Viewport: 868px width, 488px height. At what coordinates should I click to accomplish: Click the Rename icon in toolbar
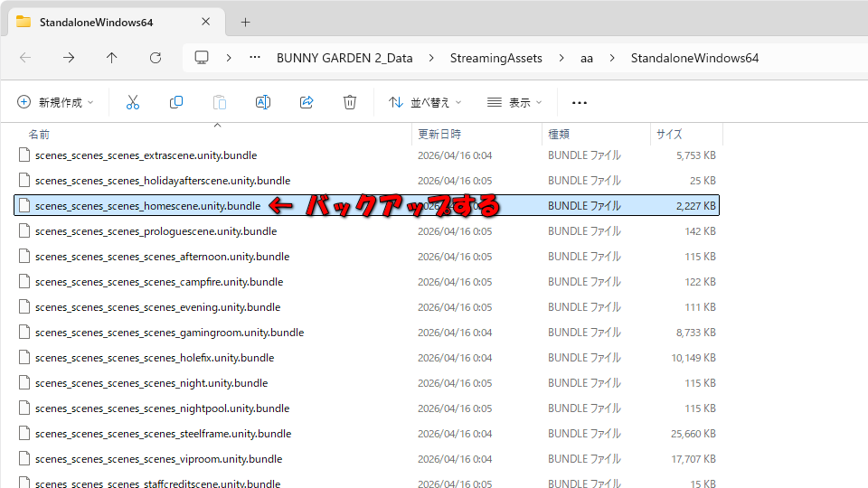coord(262,103)
